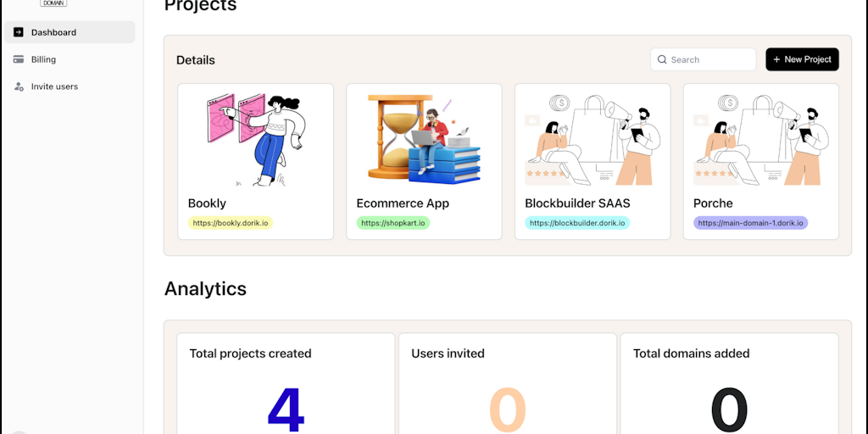Click the domain logo at top left

click(x=53, y=3)
